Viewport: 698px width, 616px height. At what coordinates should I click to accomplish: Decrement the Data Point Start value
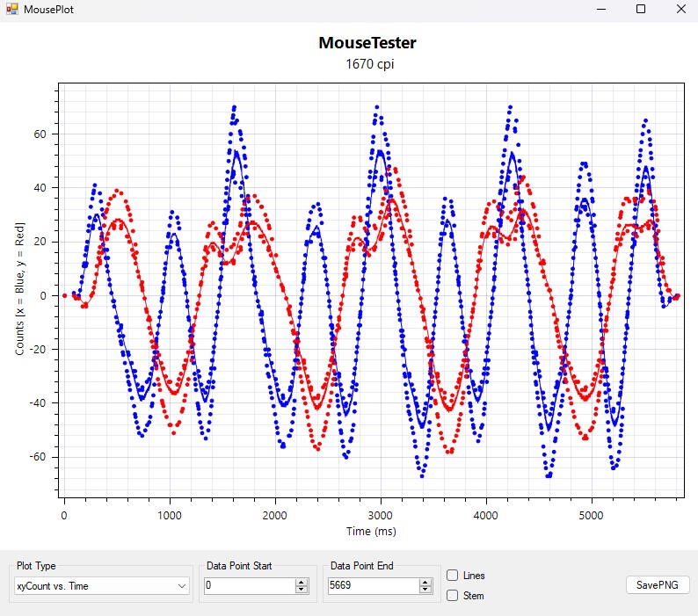302,589
